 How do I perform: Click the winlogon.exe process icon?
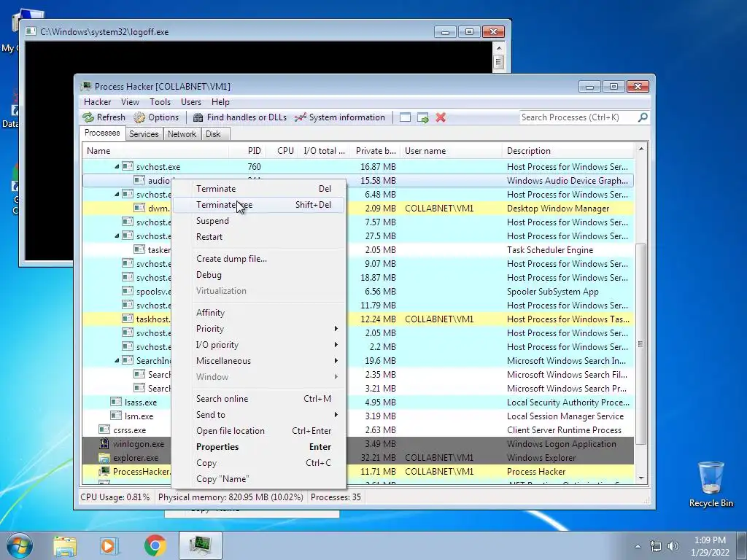[104, 444]
